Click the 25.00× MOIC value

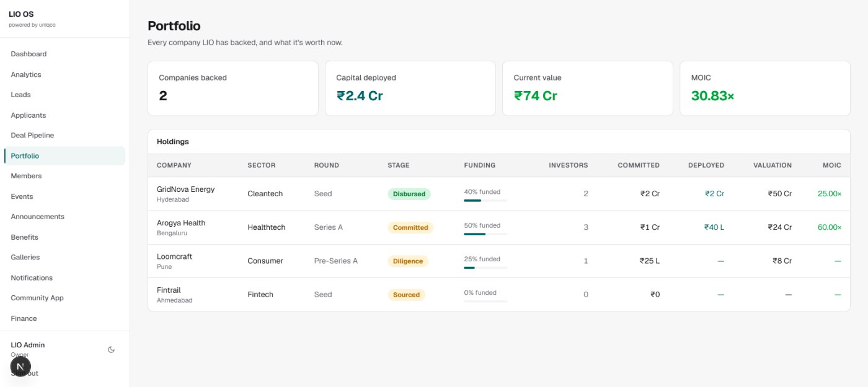coord(830,194)
